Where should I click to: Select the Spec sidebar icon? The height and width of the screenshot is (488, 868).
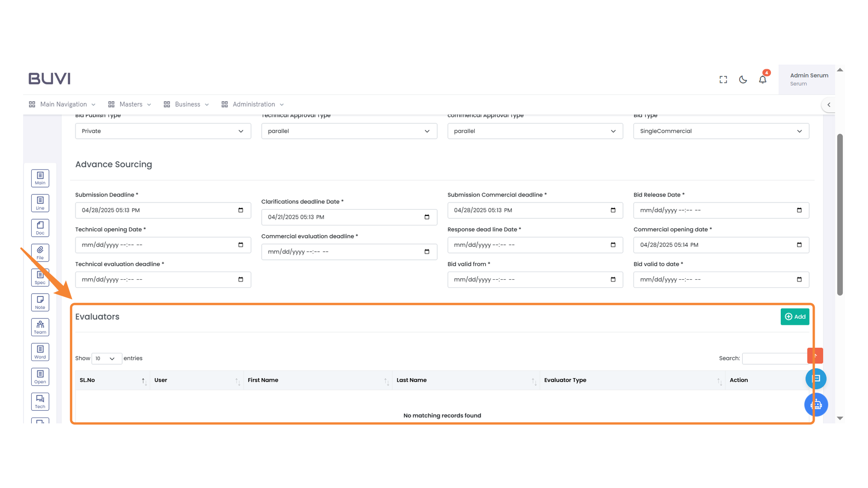pyautogui.click(x=40, y=277)
